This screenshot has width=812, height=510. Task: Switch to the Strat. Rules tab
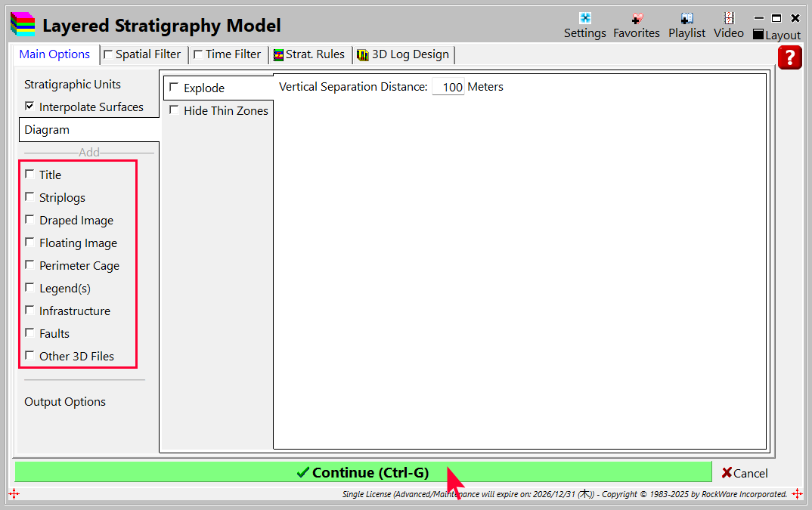tap(309, 54)
